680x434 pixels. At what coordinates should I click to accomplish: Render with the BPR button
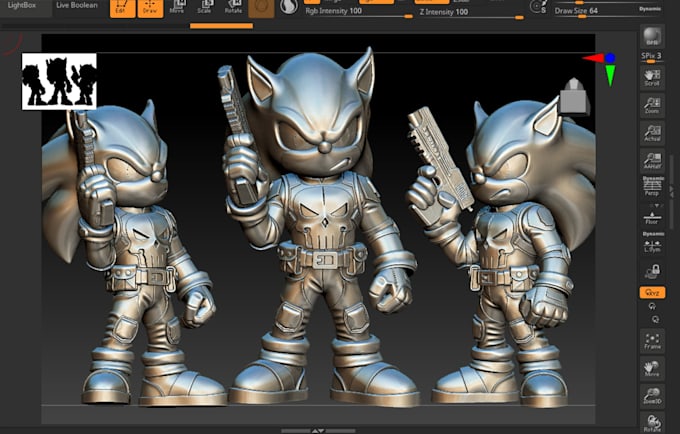coord(652,36)
